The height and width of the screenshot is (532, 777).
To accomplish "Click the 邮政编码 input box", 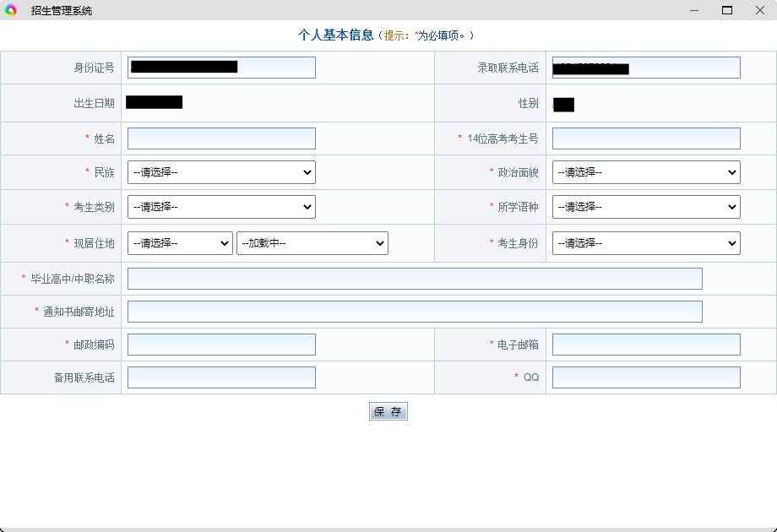I will [221, 345].
